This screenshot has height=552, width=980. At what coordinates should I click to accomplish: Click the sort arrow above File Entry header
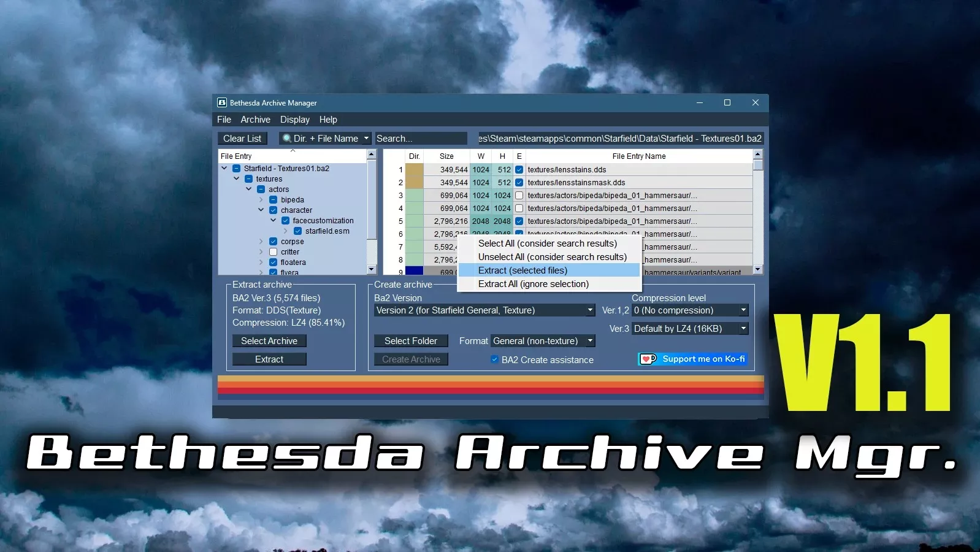[x=293, y=151]
